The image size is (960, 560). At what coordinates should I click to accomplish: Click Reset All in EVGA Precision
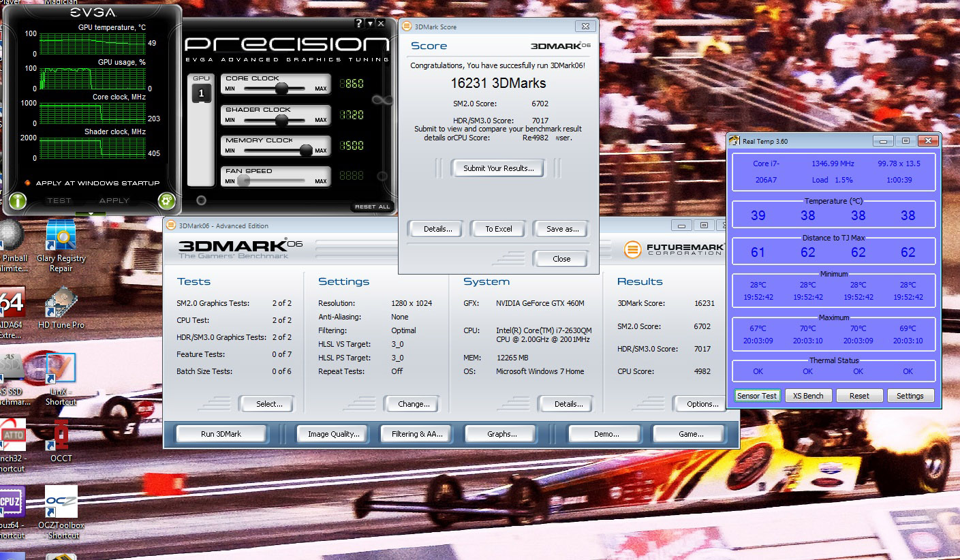tap(372, 206)
